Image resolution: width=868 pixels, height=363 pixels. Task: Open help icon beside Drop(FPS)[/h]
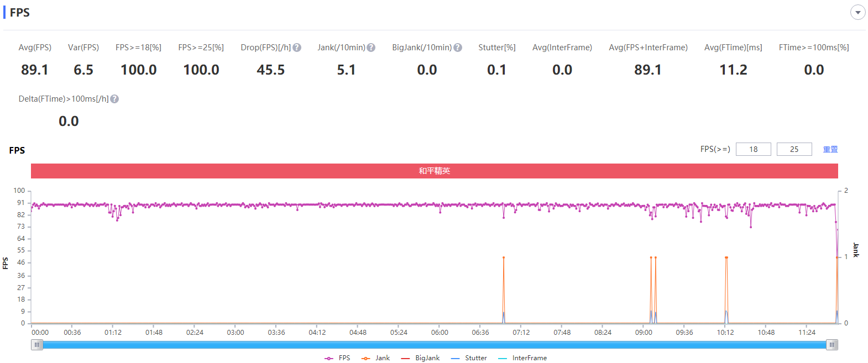coord(297,48)
